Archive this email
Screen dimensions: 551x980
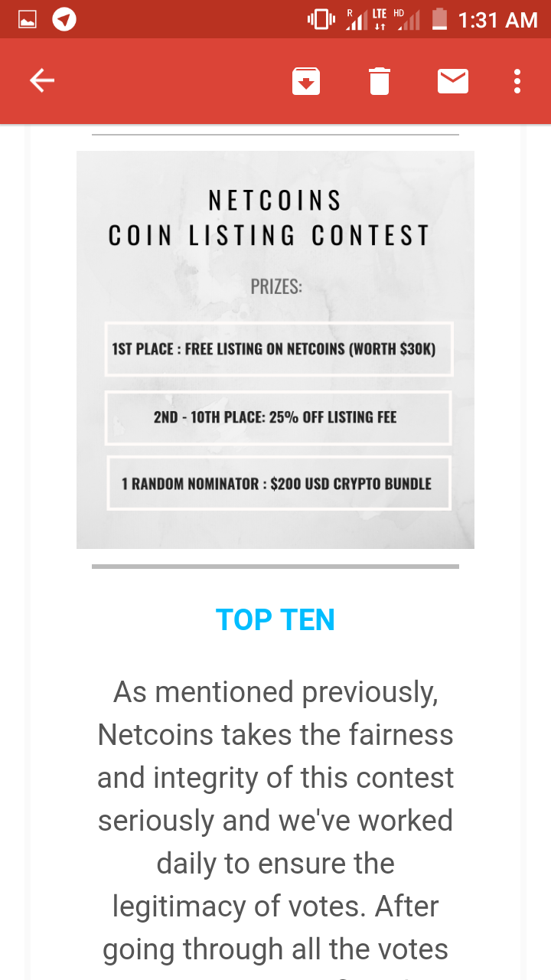click(x=306, y=81)
